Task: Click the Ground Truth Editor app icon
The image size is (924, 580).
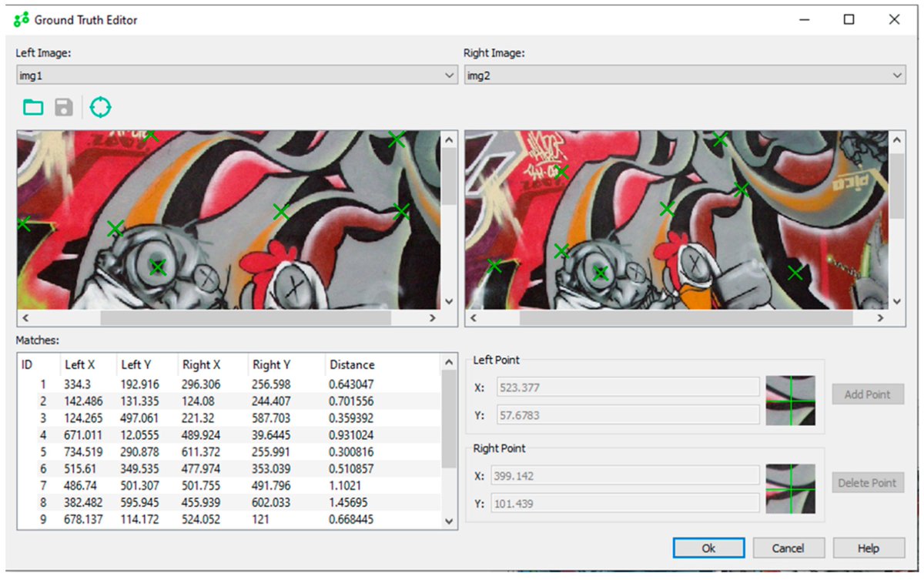Action: (22, 19)
